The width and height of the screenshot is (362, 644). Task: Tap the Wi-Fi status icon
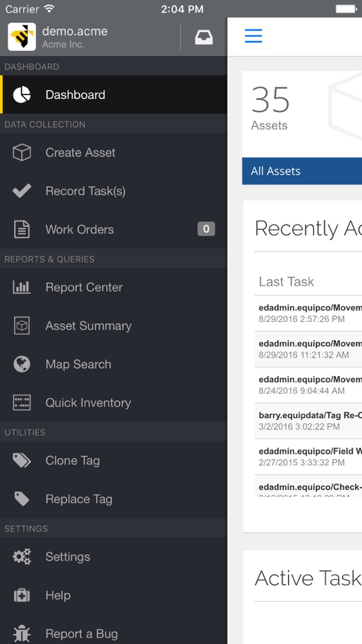49,9
